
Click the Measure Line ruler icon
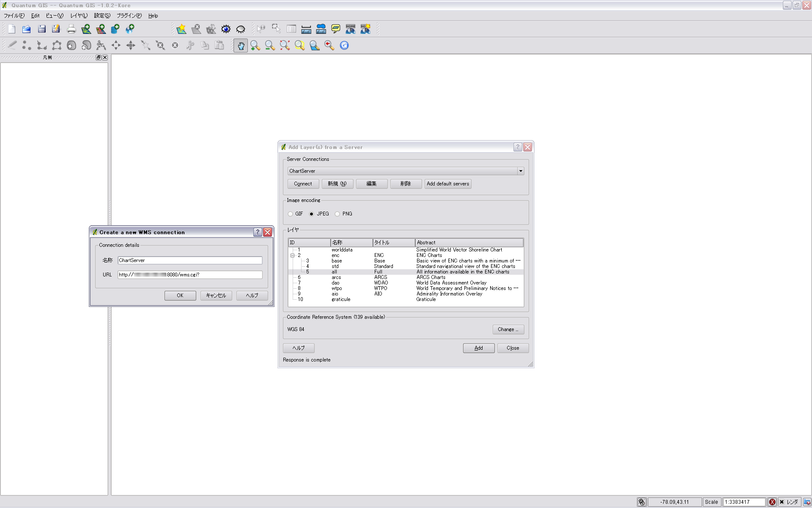tap(306, 29)
